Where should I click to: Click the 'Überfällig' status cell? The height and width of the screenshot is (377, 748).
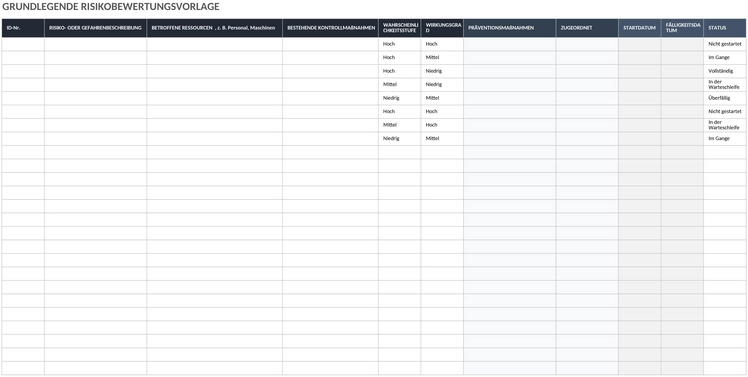tap(725, 98)
